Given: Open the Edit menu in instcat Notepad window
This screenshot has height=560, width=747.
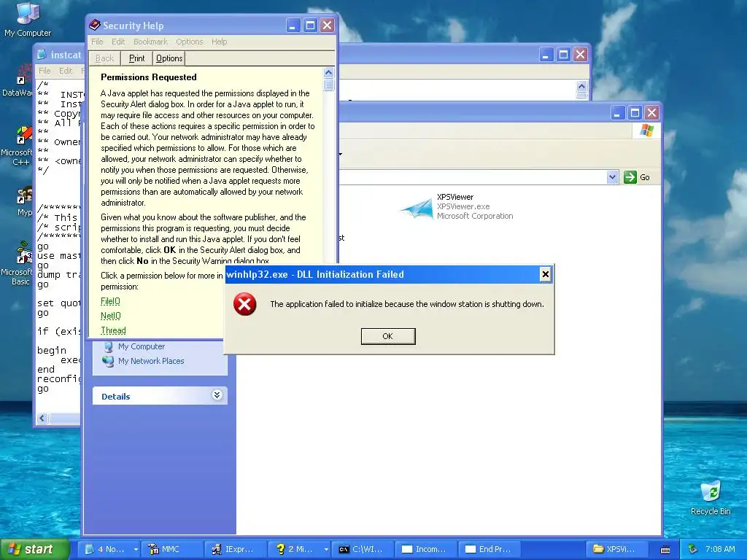Looking at the screenshot, I should click(66, 71).
